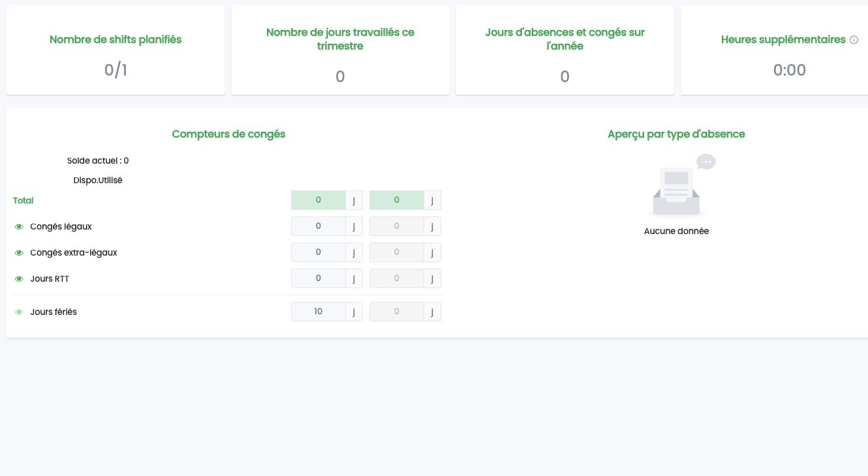Click the Jours RTT used days field

397,278
